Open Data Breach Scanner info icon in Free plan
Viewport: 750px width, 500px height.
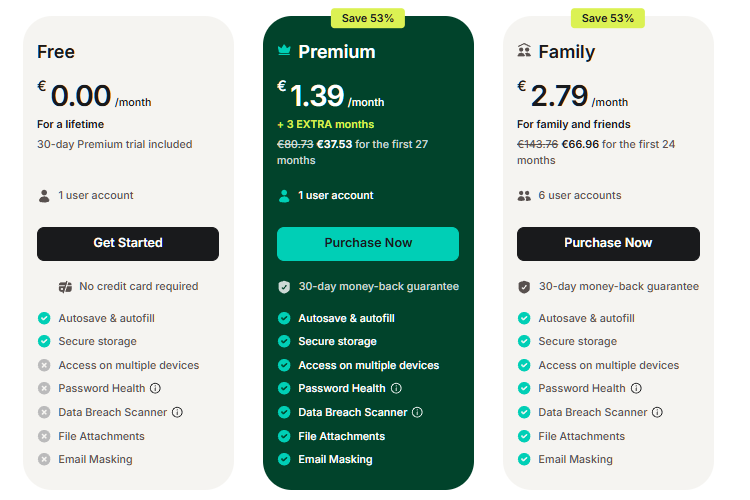click(x=177, y=412)
